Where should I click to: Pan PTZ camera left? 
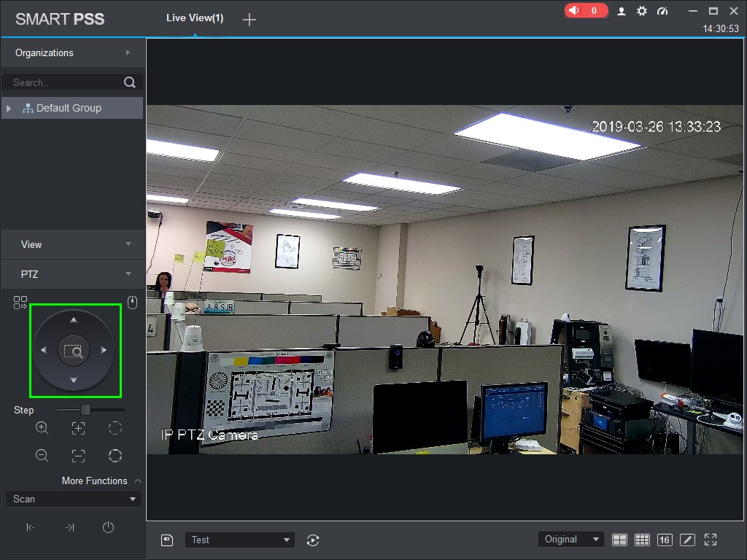44,350
